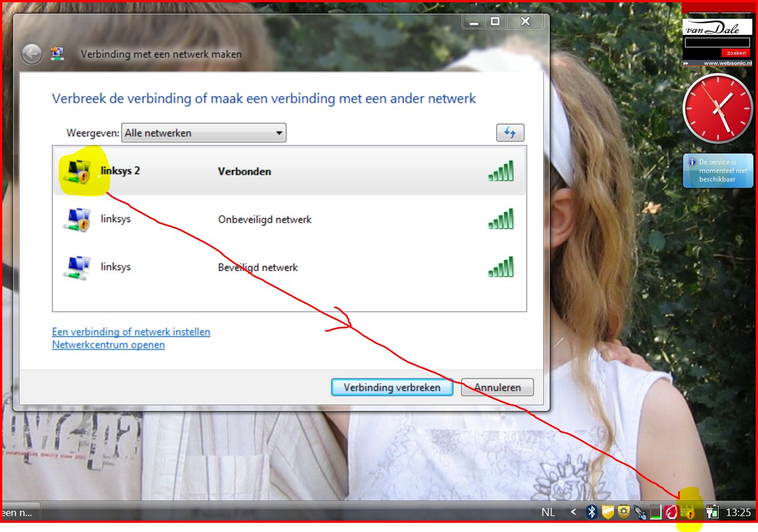Click 'Een verbinding of netwerk instellen' link

(131, 332)
